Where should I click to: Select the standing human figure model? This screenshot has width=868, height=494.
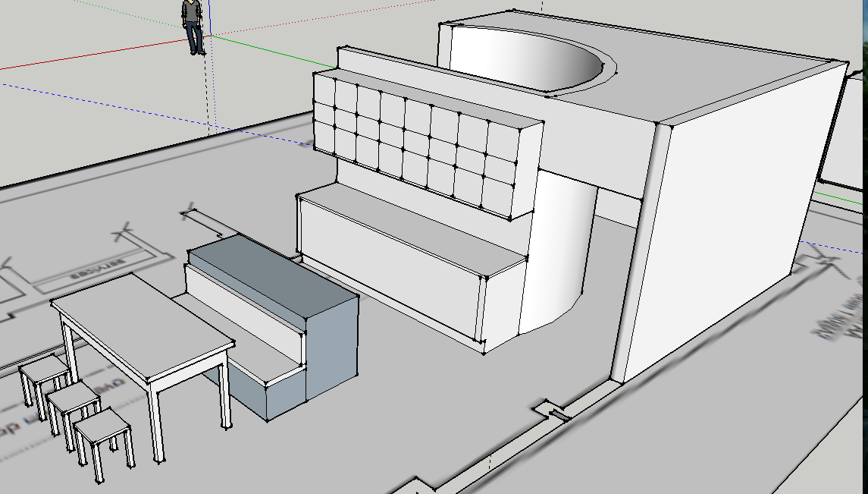click(x=193, y=27)
